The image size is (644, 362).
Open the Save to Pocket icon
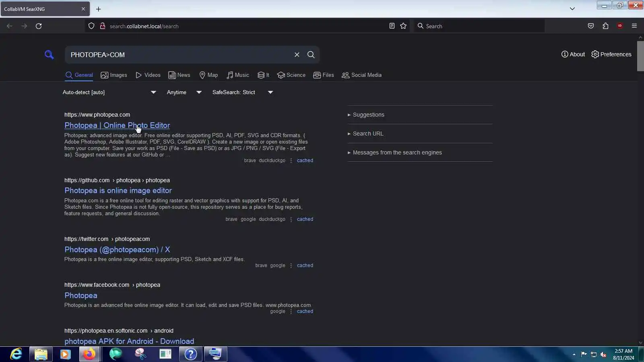click(x=590, y=26)
